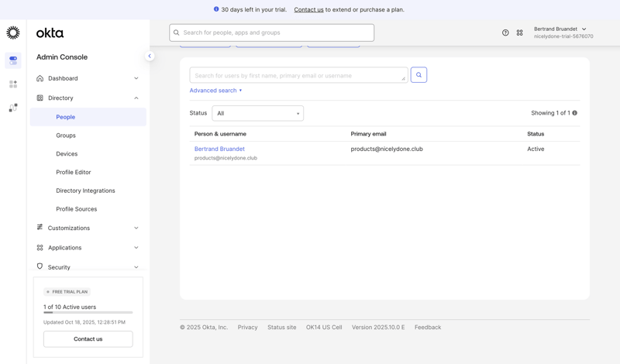Expand the Applications menu chevron
620x364 pixels.
[x=136, y=248]
